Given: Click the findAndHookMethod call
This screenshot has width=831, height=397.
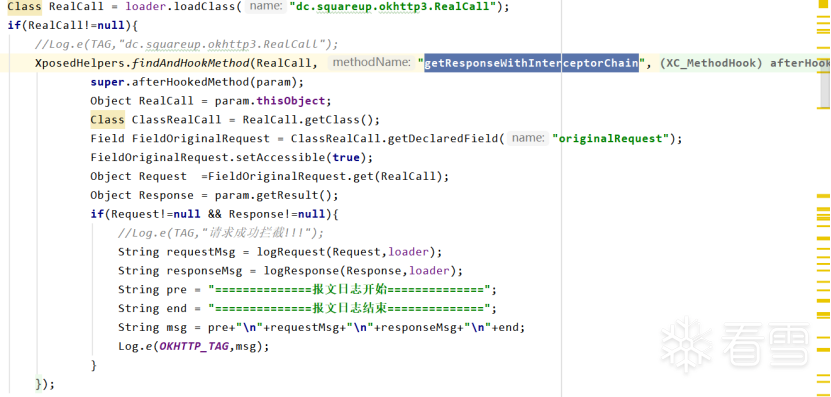Looking at the screenshot, I should [190, 63].
